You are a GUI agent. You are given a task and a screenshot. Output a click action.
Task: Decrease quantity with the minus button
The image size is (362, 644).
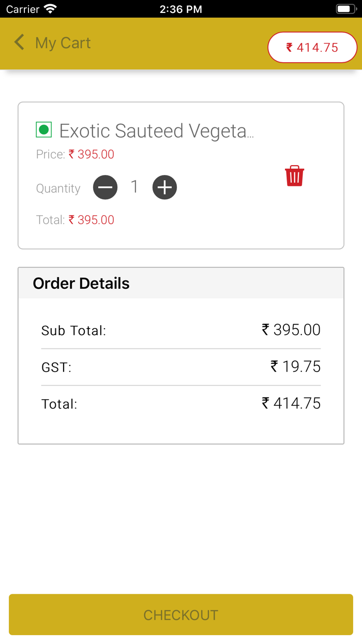pos(105,187)
